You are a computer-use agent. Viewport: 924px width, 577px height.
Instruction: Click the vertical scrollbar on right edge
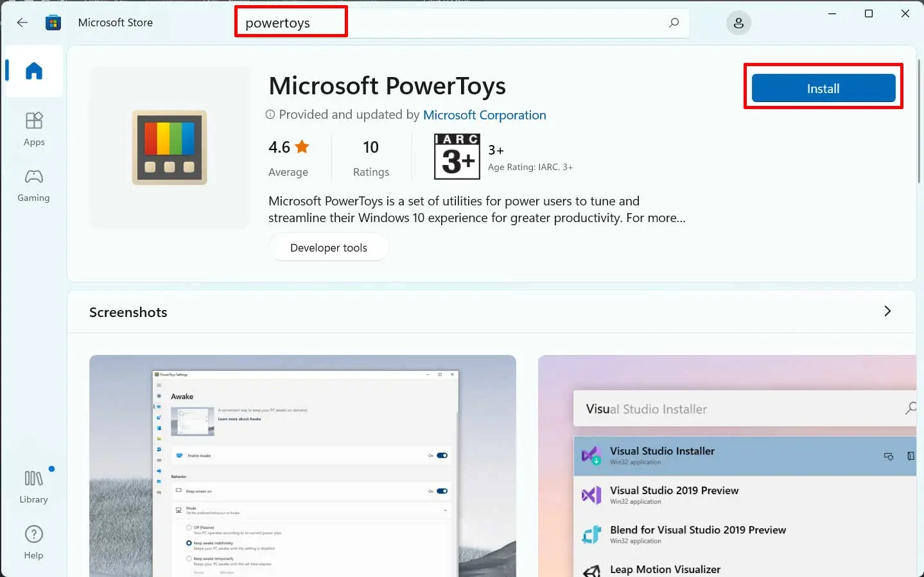919,122
